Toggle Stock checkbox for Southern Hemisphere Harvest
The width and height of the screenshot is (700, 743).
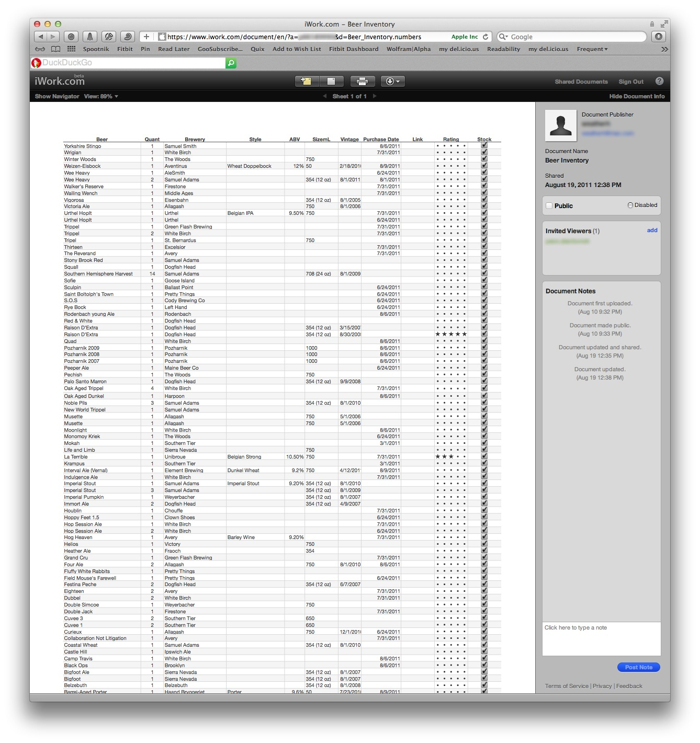(484, 273)
